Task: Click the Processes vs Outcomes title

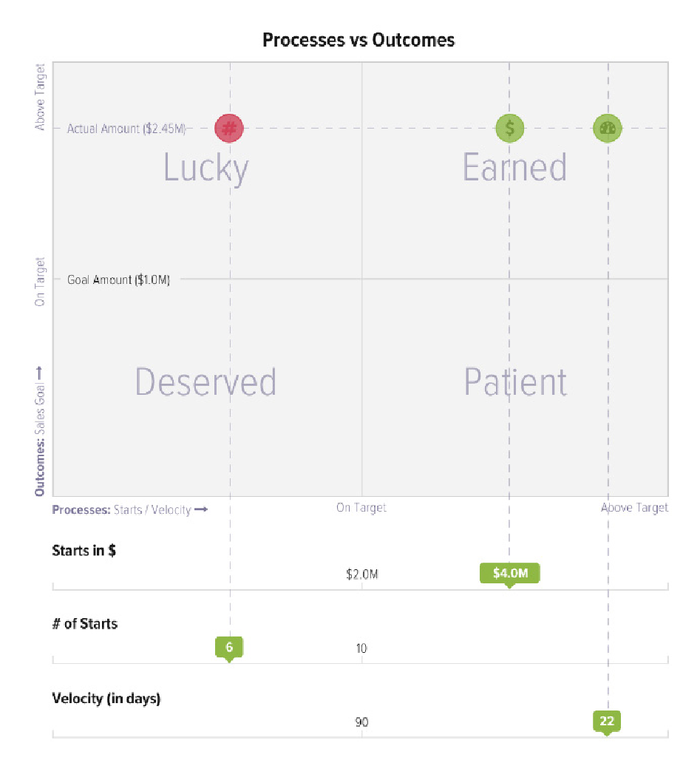Action: pyautogui.click(x=359, y=40)
